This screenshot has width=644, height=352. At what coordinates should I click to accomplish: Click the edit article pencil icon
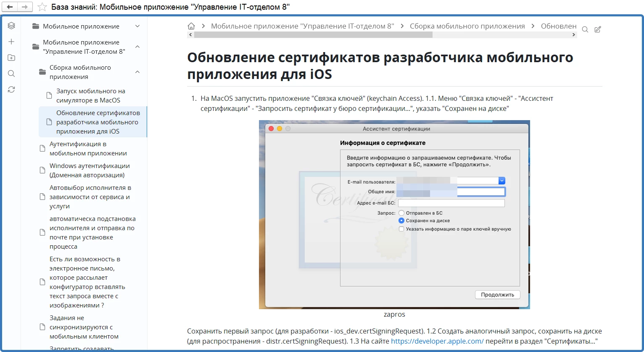598,29
